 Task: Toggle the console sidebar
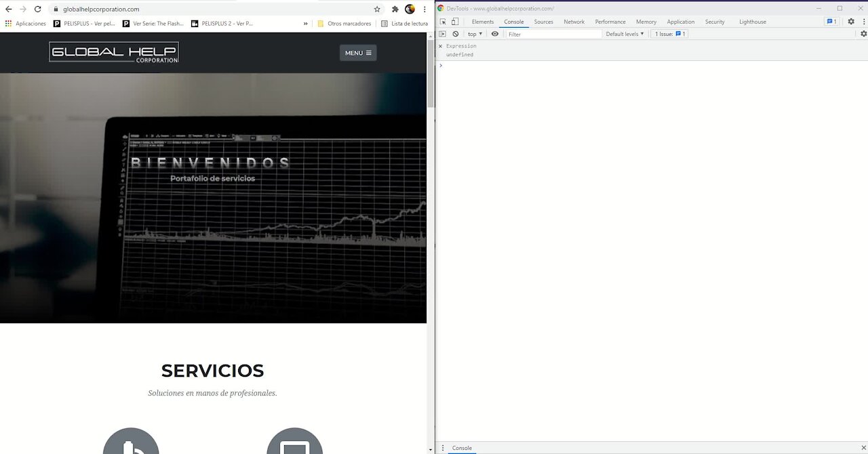[443, 34]
